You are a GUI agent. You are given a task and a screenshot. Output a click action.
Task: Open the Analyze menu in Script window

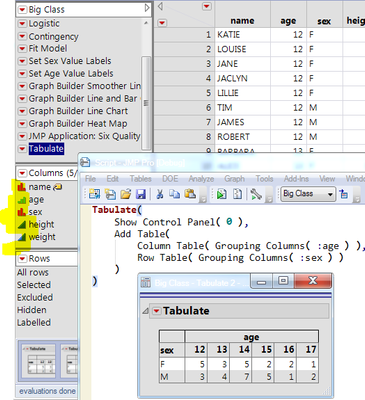(201, 179)
